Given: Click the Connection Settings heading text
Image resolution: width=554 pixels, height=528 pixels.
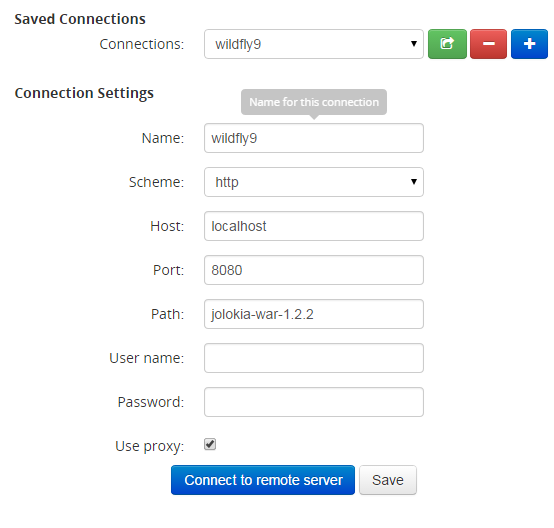Looking at the screenshot, I should point(84,93).
